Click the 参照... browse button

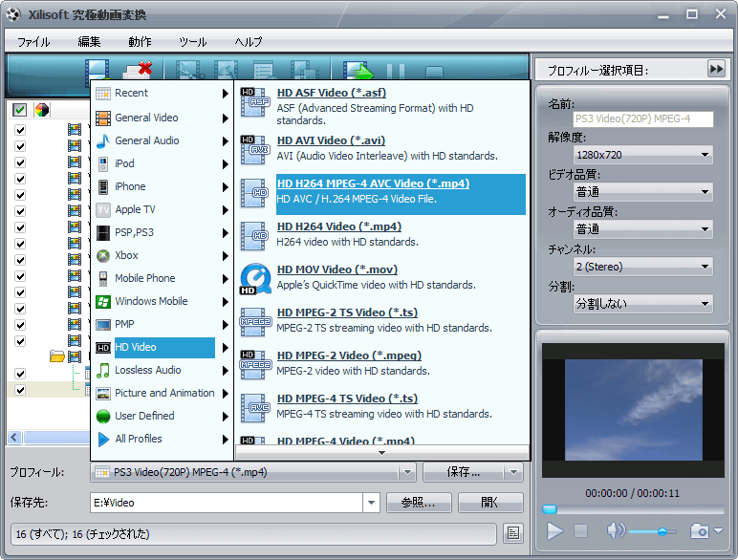[x=419, y=503]
